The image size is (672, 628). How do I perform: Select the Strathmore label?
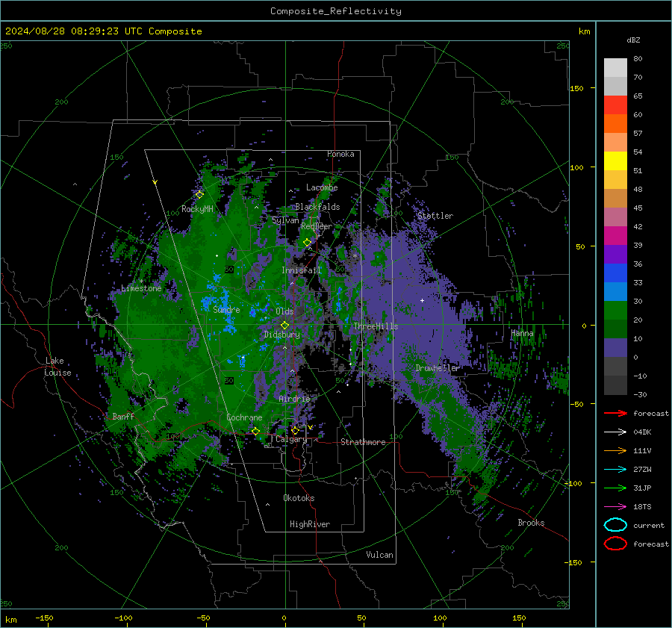tap(363, 442)
